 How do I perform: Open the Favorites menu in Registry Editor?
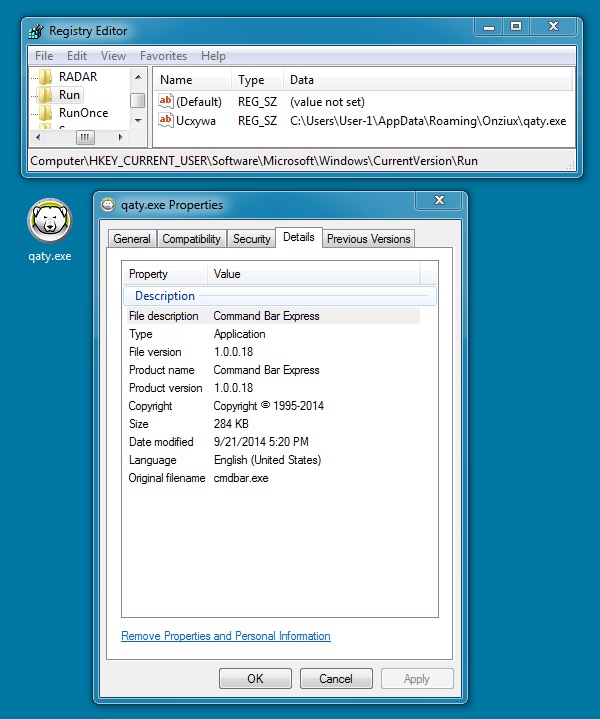tap(163, 56)
